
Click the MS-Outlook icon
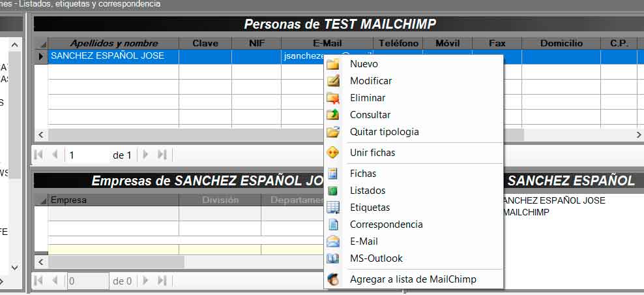point(333,258)
